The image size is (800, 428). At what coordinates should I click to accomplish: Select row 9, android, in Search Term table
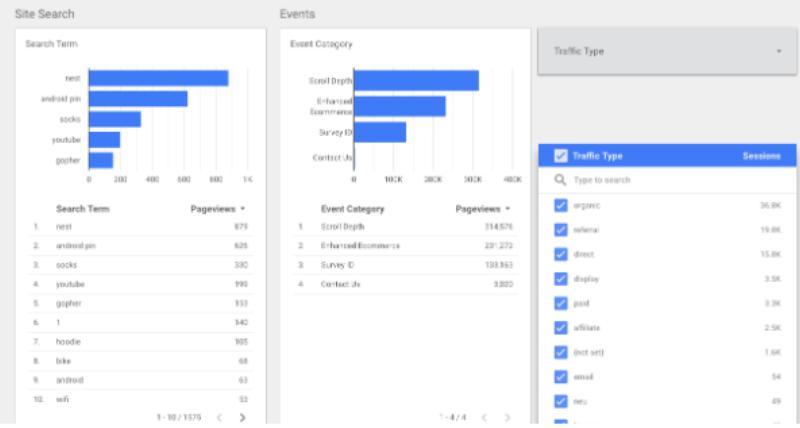(140, 380)
